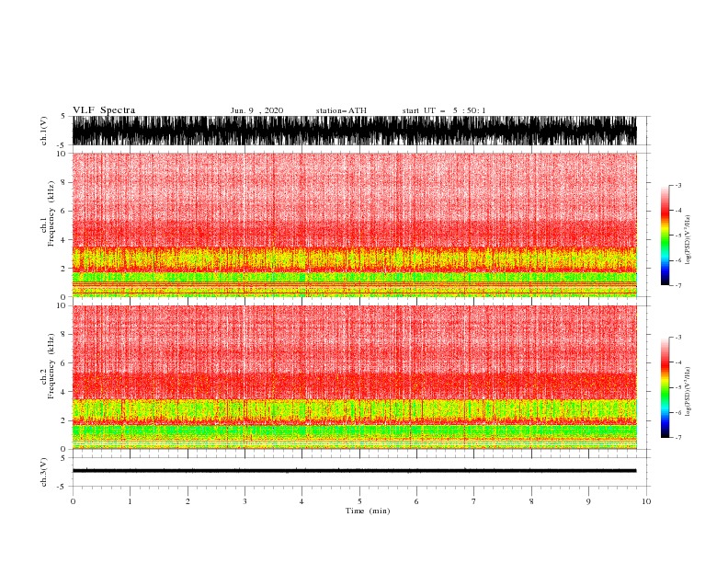Click the '-7' tick on ch.2 color bar
Screen dimensions: 728x563
(677, 437)
